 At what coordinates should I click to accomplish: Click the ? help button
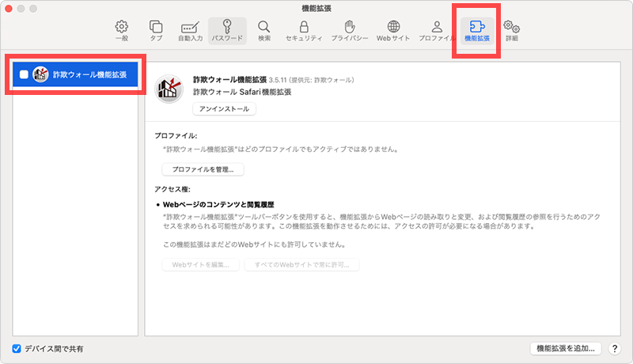point(615,348)
